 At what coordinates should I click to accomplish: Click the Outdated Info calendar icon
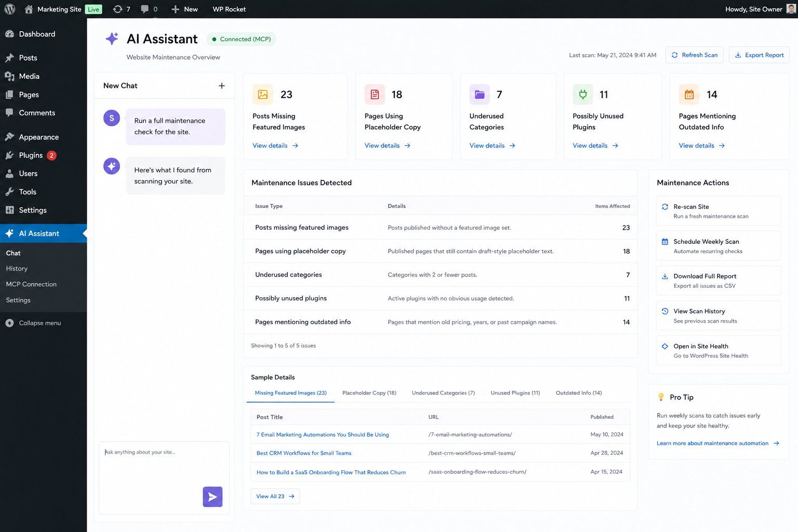click(x=689, y=95)
